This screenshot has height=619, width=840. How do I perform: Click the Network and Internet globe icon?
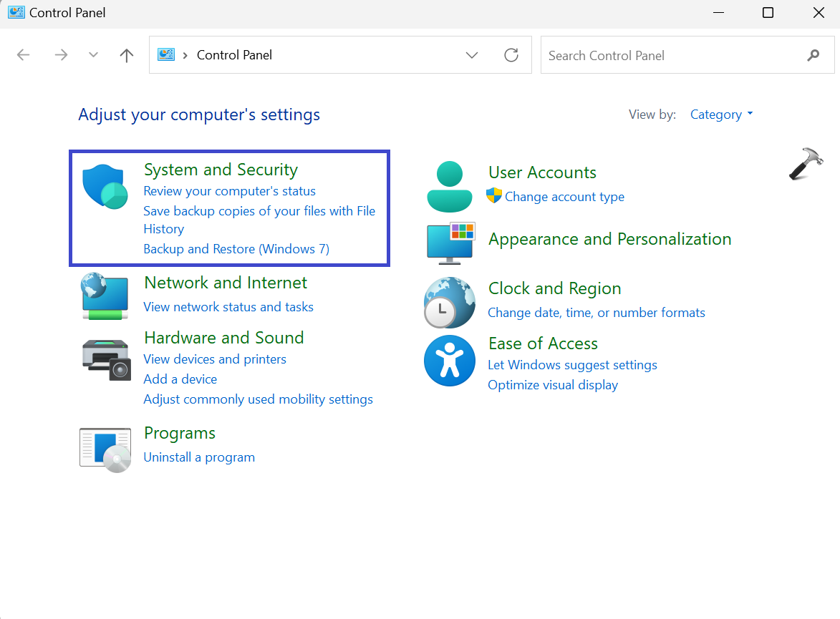pyautogui.click(x=105, y=296)
